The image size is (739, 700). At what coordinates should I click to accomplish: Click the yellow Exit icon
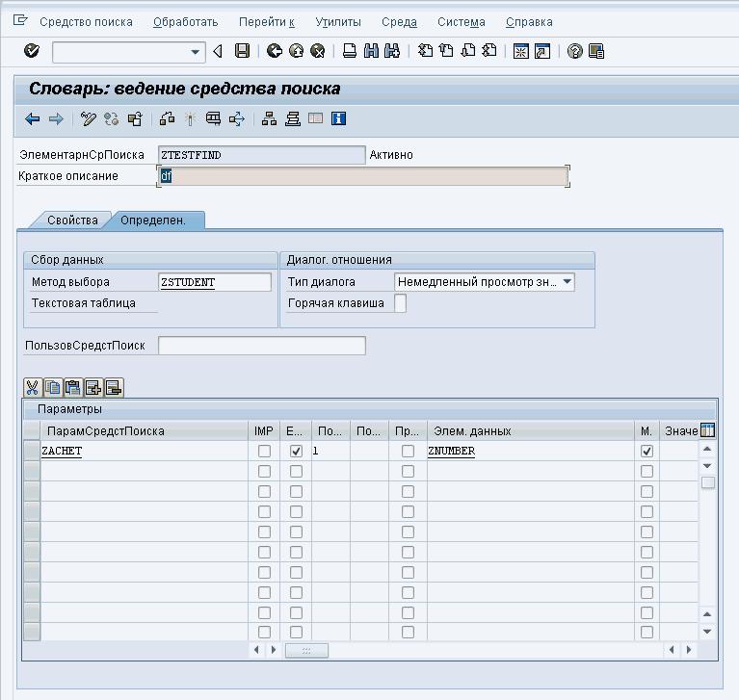(x=297, y=51)
